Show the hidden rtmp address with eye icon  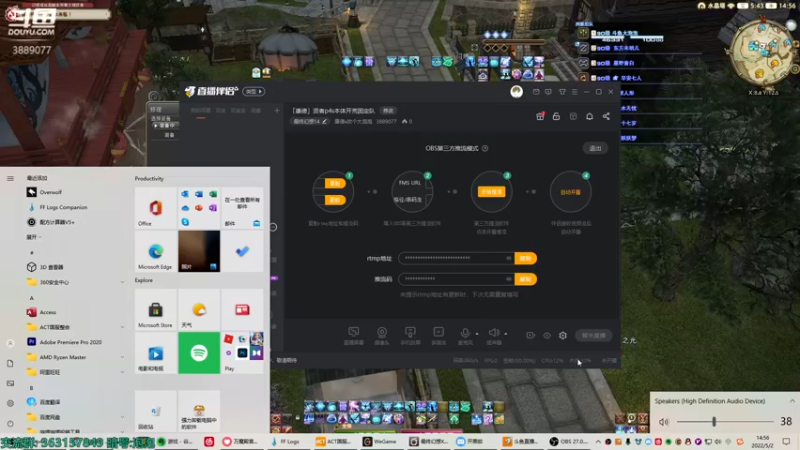pyautogui.click(x=508, y=258)
